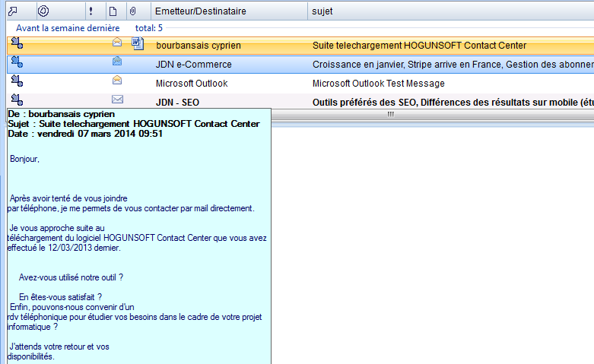Click opened envelope icon in Microsoft Outlook row
The image size is (594, 364).
tap(117, 80)
